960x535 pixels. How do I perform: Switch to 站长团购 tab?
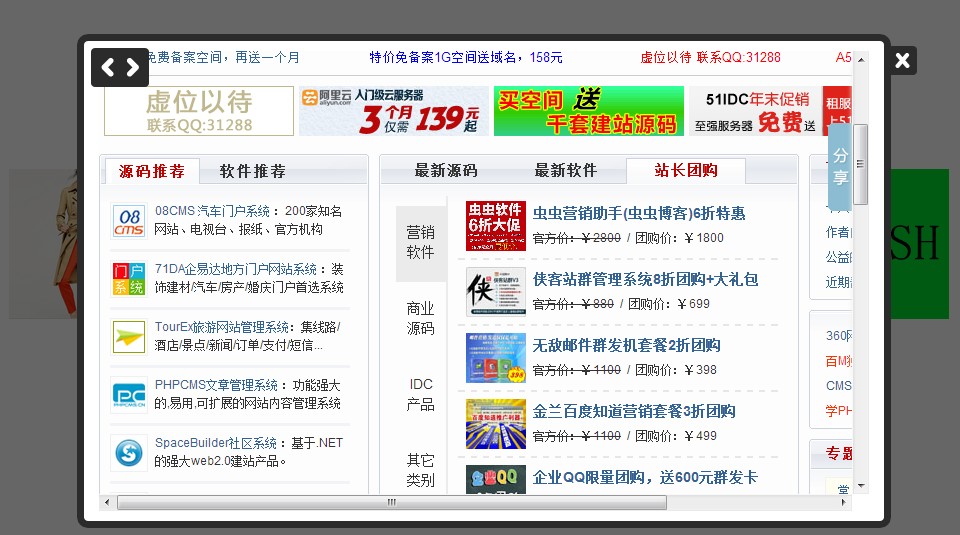pyautogui.click(x=686, y=170)
